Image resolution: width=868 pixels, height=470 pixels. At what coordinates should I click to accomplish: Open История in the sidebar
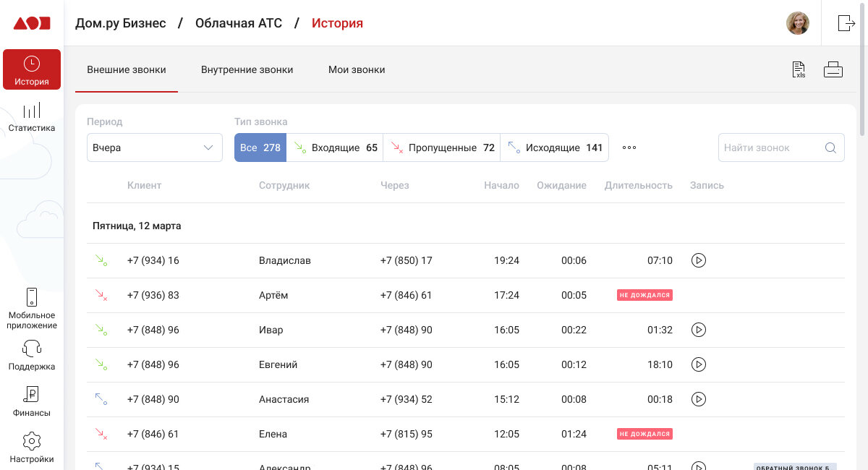32,69
